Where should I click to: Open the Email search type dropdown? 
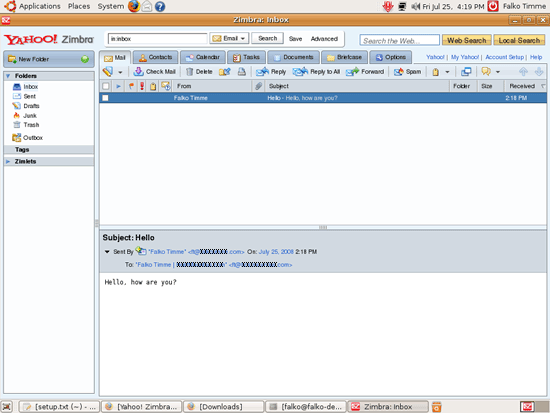pos(229,38)
